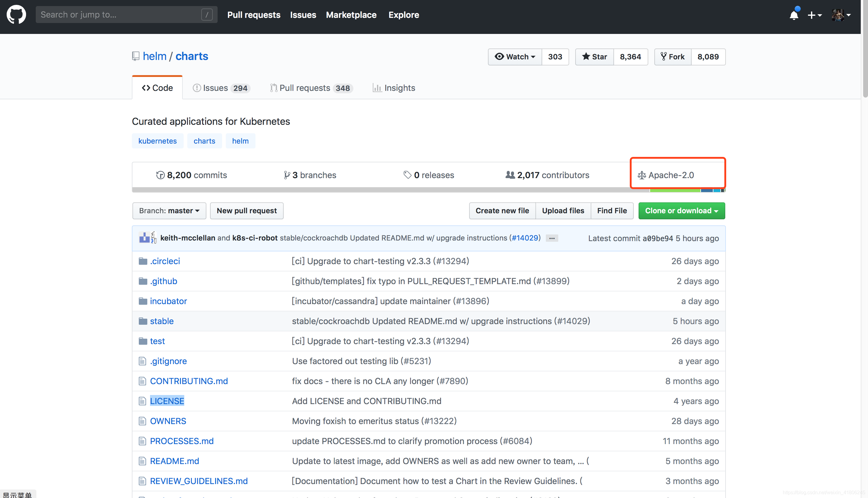The height and width of the screenshot is (498, 868).
Task: Open the Pull requests repository tab
Action: pyautogui.click(x=311, y=88)
